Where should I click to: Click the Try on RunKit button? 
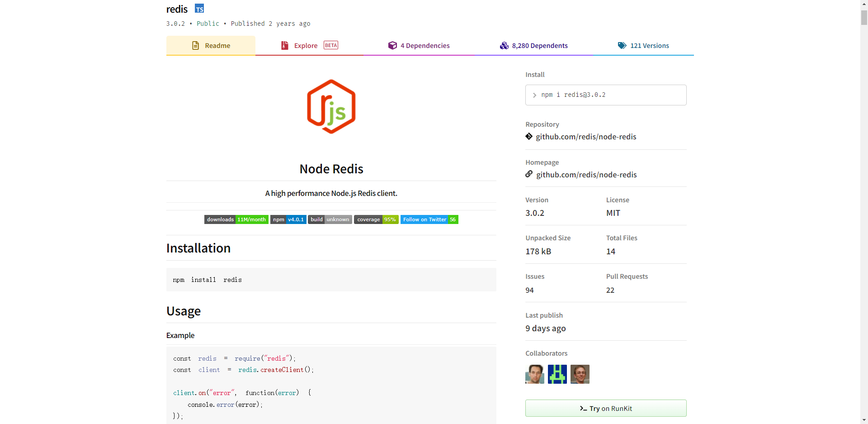pos(606,408)
